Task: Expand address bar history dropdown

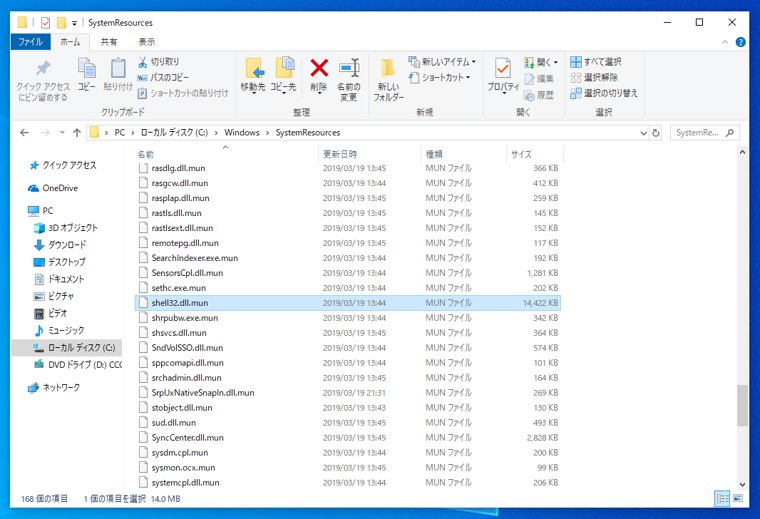Action: 644,133
